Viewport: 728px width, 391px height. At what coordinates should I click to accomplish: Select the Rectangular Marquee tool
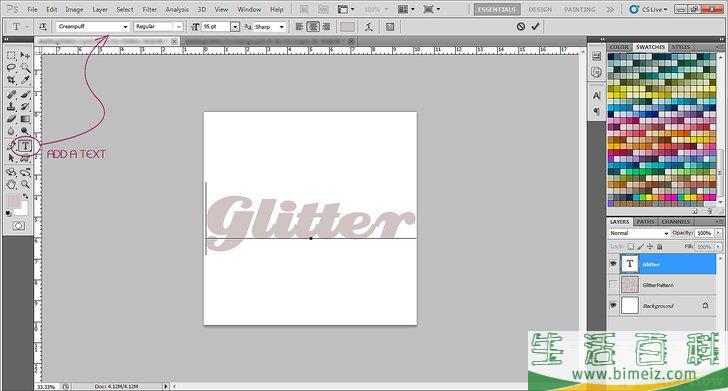tap(11, 55)
